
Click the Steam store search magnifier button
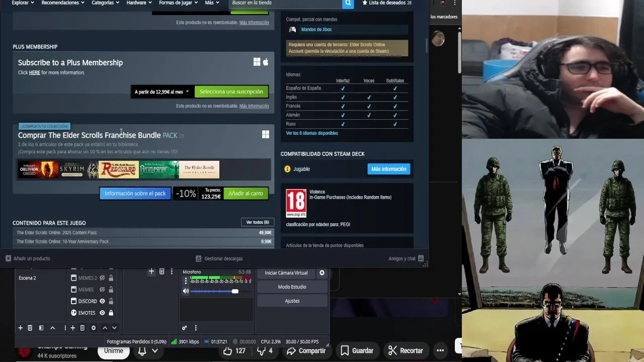click(x=348, y=3)
